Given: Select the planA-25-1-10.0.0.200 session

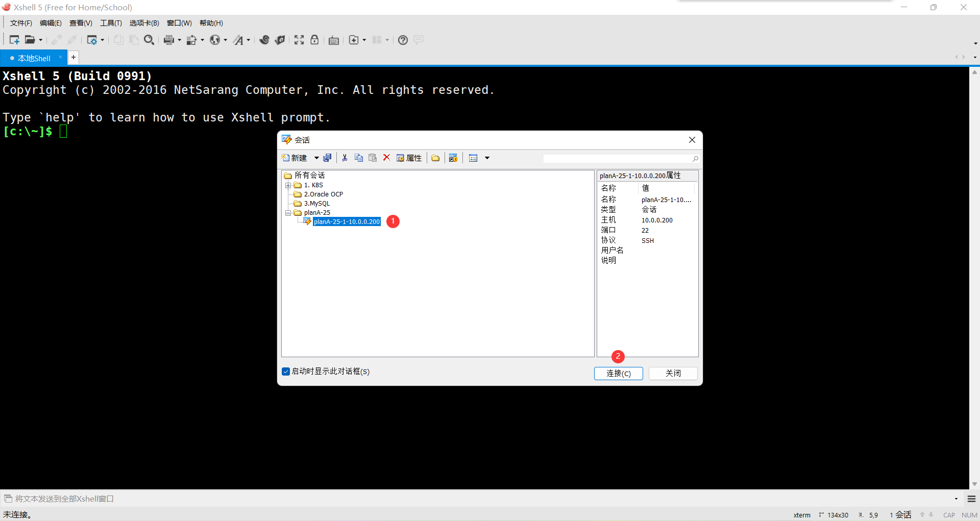Looking at the screenshot, I should tap(347, 222).
